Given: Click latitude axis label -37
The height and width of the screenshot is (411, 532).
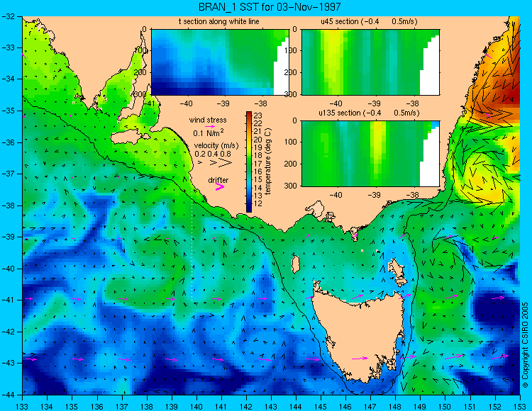Looking at the screenshot, I should pos(8,174).
